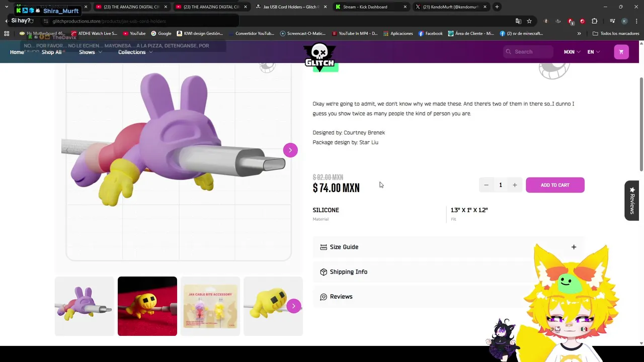Increase quantity with plus button
The image size is (644, 362).
(x=515, y=185)
